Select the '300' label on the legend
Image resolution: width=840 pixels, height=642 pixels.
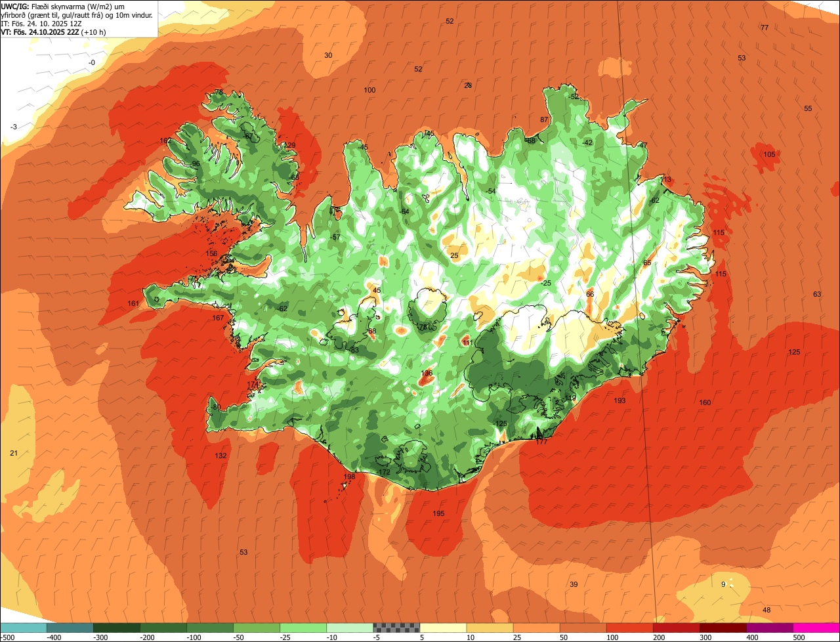(705, 637)
